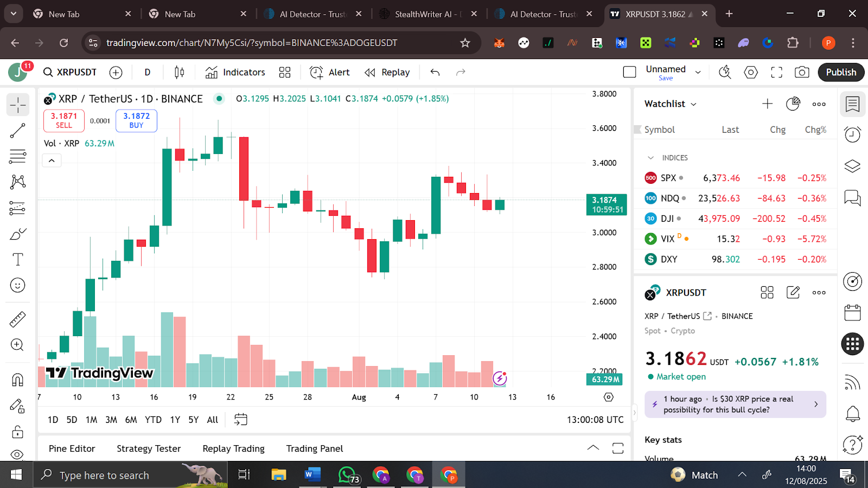Image resolution: width=868 pixels, height=488 pixels.
Task: Select the text annotation tool
Action: [x=18, y=260]
